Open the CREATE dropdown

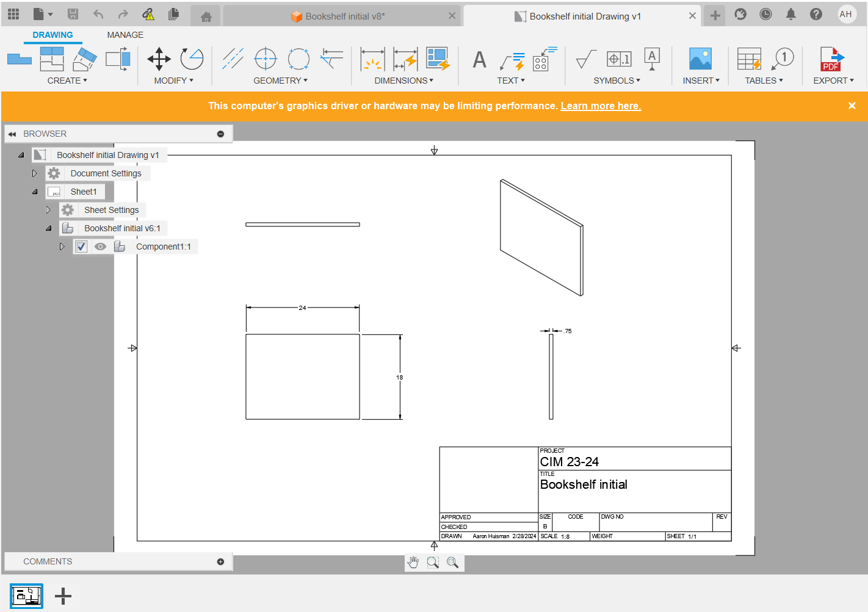(x=67, y=81)
